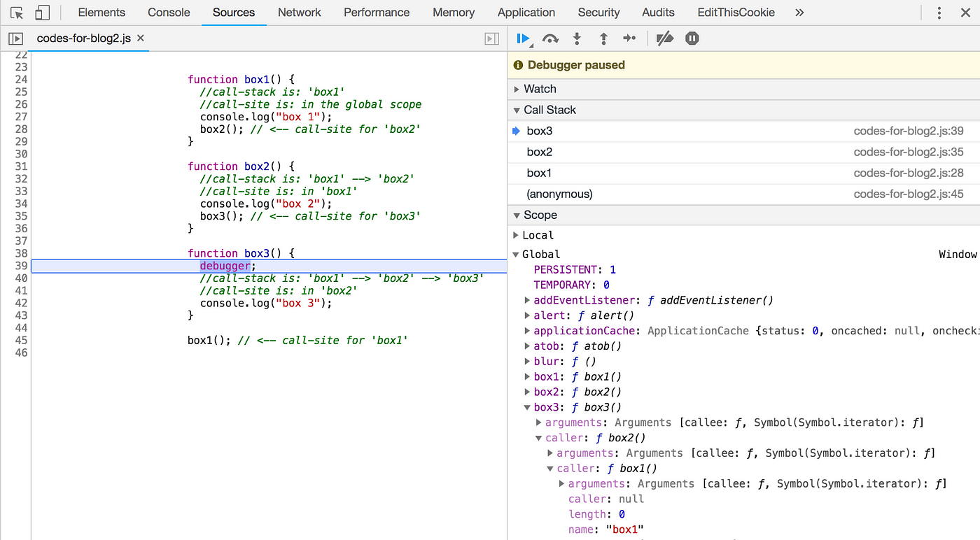The image size is (980, 540).
Task: Click line number 45 in gutter
Action: click(x=20, y=341)
